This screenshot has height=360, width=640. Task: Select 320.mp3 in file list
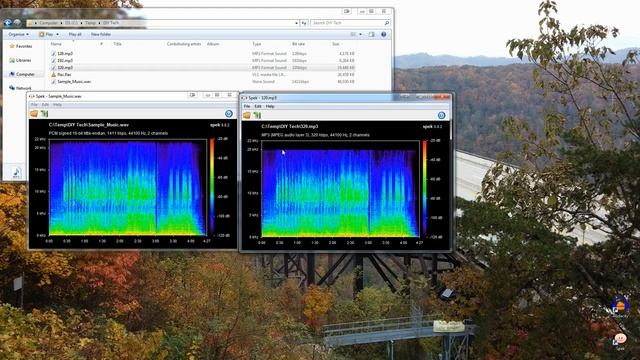(65, 67)
